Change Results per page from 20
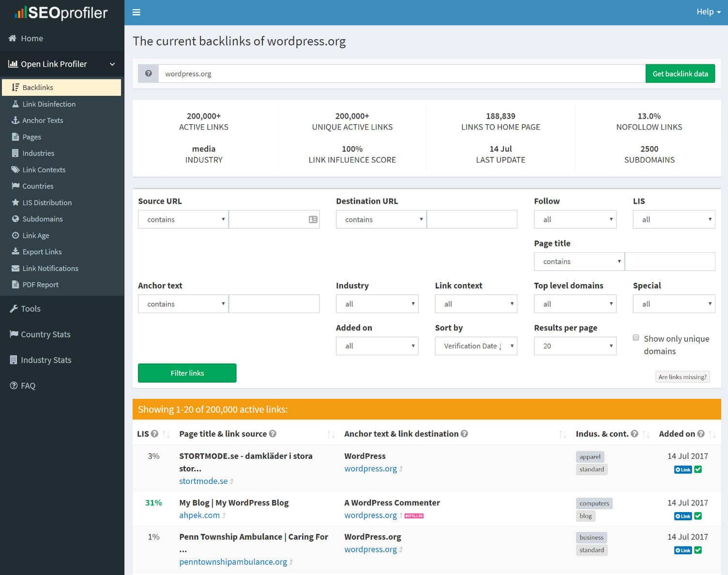728x575 pixels. (x=575, y=346)
